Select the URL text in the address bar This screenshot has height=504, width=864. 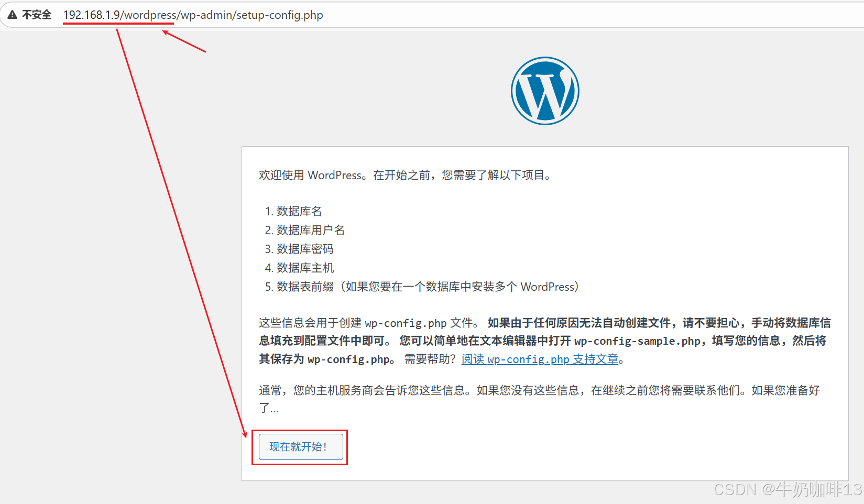pos(193,15)
